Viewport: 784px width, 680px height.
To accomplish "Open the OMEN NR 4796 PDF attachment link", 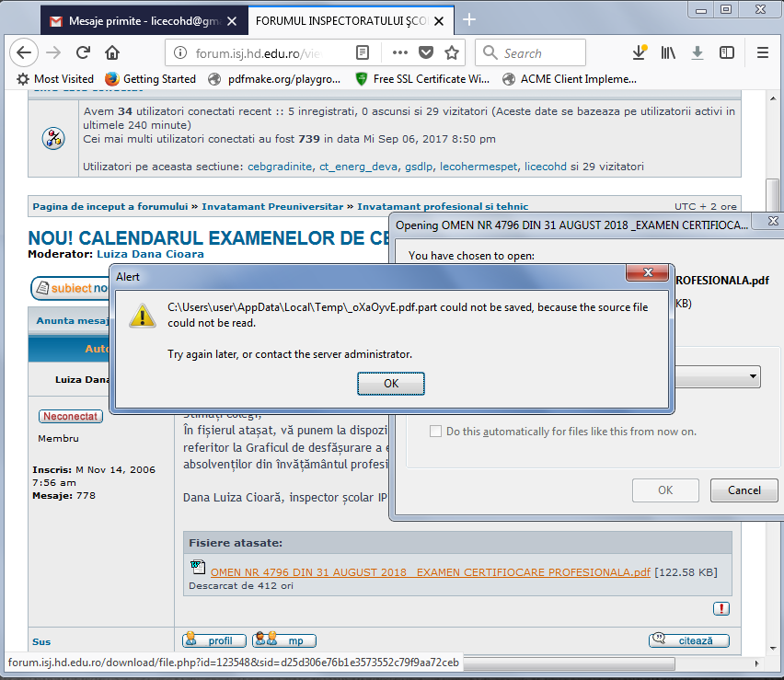I will 430,572.
